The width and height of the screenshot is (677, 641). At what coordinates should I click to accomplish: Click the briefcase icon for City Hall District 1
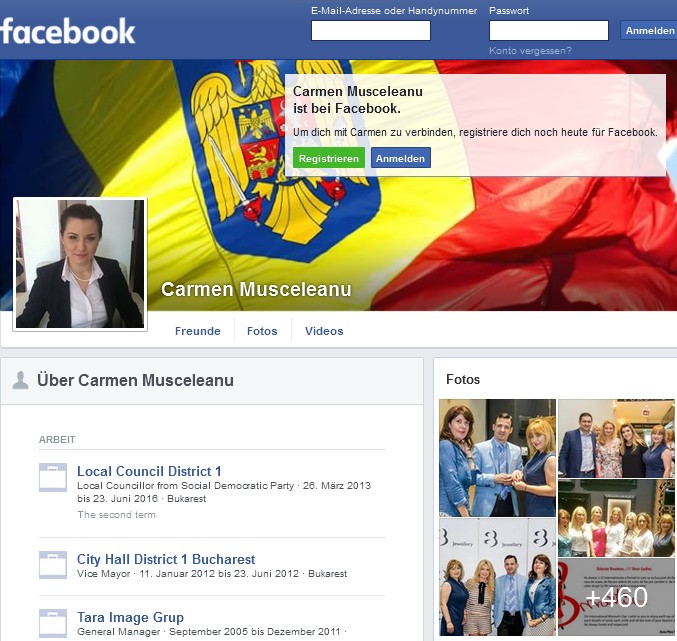53,565
